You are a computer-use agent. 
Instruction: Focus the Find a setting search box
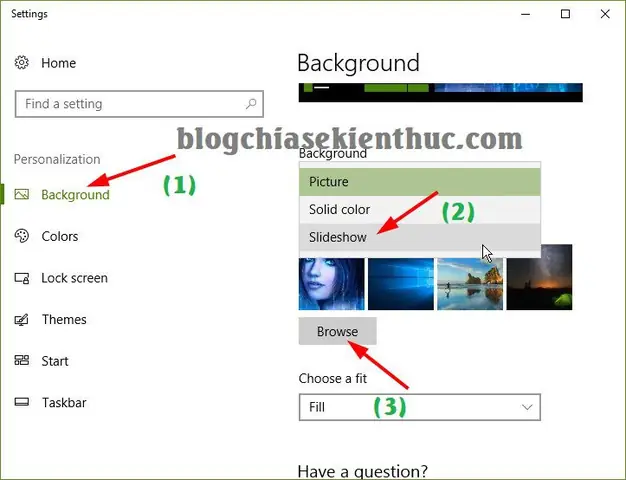click(139, 104)
